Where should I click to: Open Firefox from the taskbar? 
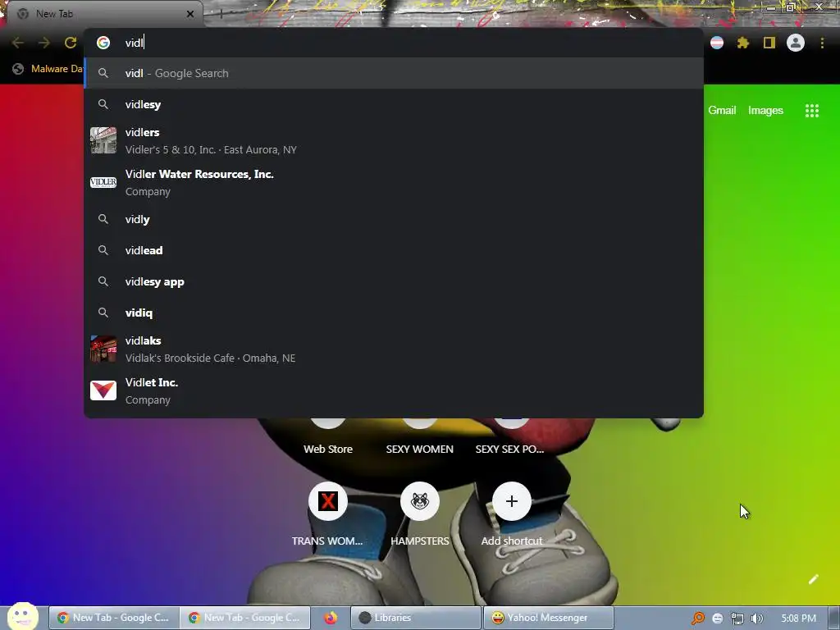pyautogui.click(x=331, y=618)
